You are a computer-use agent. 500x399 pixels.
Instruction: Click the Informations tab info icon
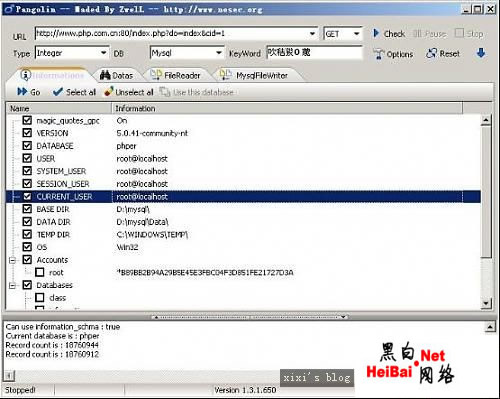pos(25,75)
